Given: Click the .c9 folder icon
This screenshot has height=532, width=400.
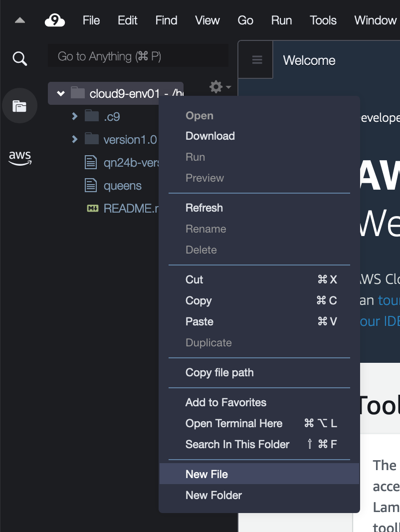Looking at the screenshot, I should pos(92,116).
